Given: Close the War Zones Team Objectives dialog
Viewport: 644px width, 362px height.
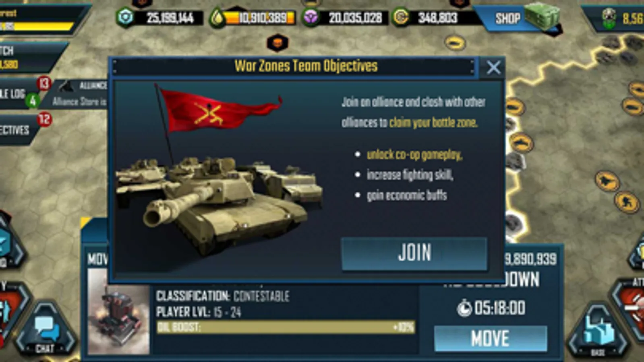Looking at the screenshot, I should [x=493, y=68].
